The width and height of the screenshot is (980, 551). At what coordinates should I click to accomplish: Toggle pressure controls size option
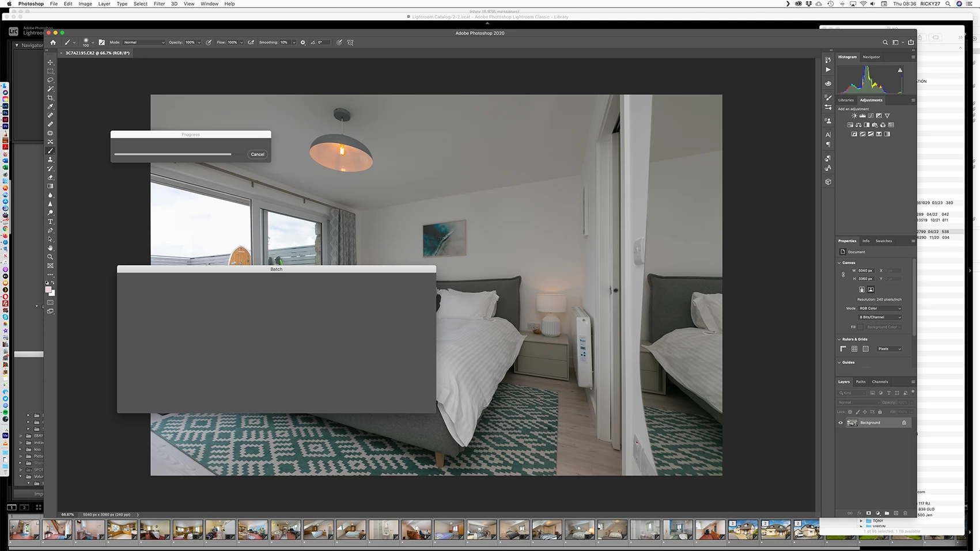(339, 42)
